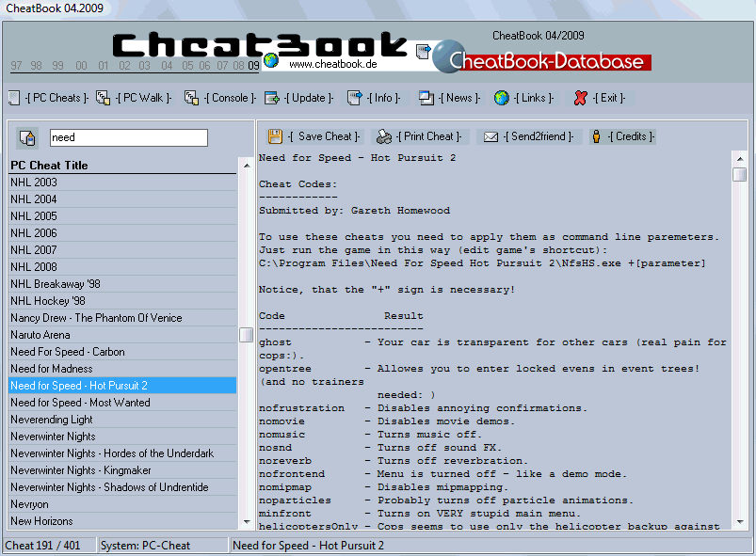
Task: Open the -[ PC Cheats ]- menu
Action: (x=56, y=98)
